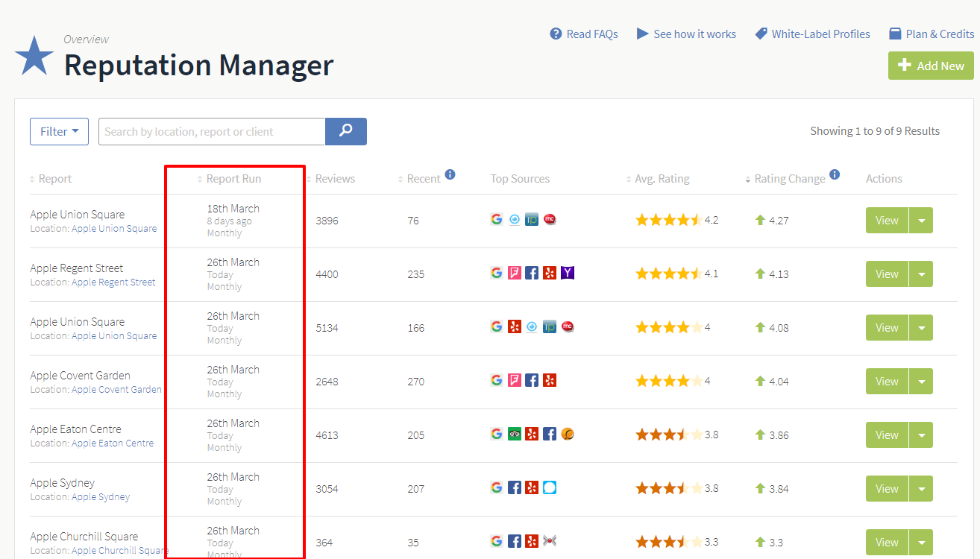Open the Filter dropdown
This screenshot has width=980, height=559.
[59, 131]
